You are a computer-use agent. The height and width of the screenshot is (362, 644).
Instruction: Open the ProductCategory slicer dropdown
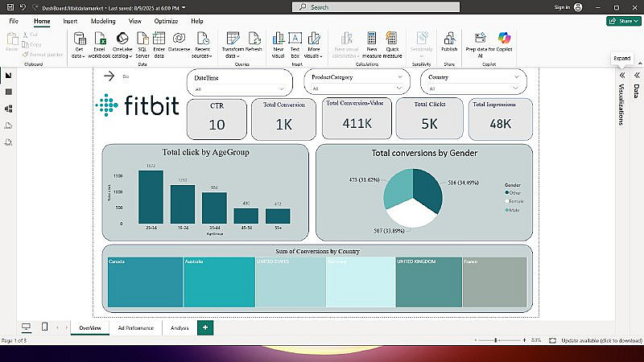(398, 88)
